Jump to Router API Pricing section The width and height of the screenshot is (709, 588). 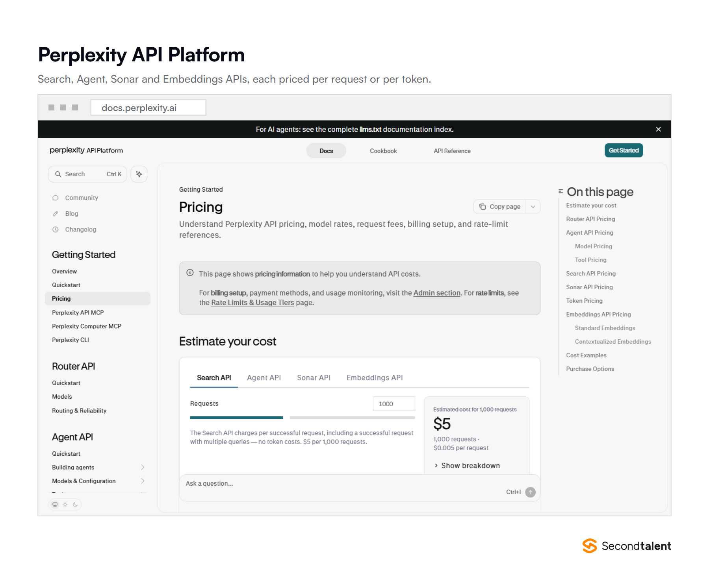[x=590, y=219]
